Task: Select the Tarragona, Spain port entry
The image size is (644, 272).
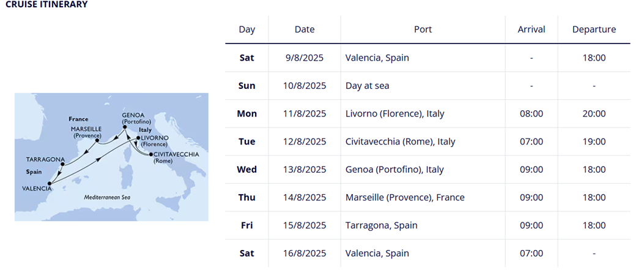Action: click(x=382, y=225)
